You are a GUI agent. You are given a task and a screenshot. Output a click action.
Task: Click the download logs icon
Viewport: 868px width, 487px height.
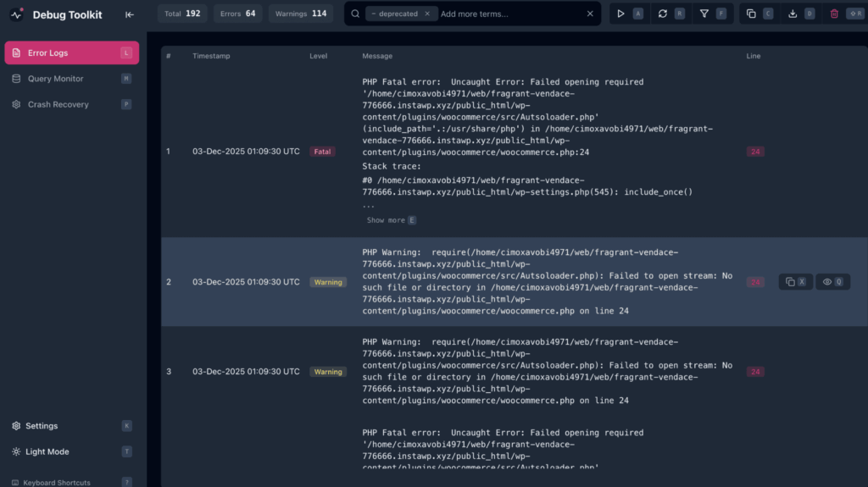coord(793,14)
